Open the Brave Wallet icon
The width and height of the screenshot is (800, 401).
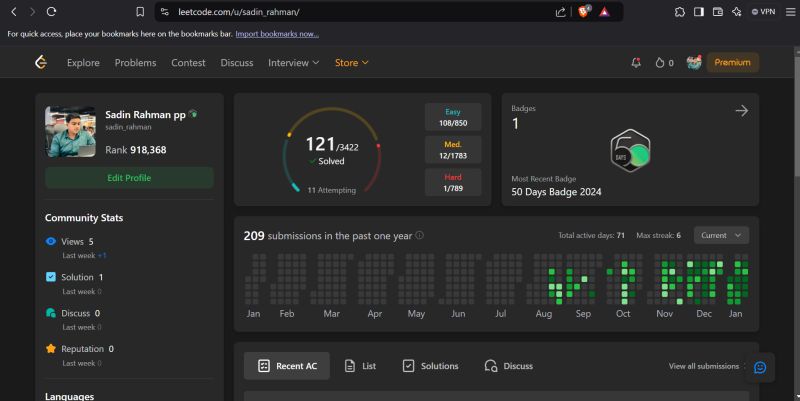(x=717, y=12)
